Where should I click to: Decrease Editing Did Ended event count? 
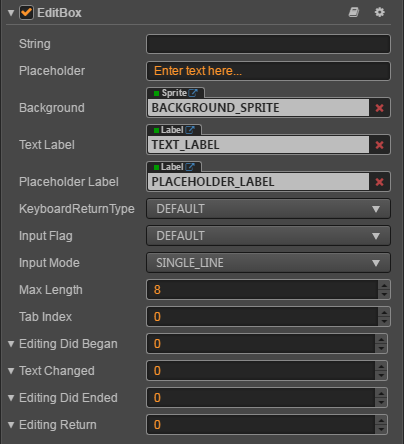tap(381, 402)
